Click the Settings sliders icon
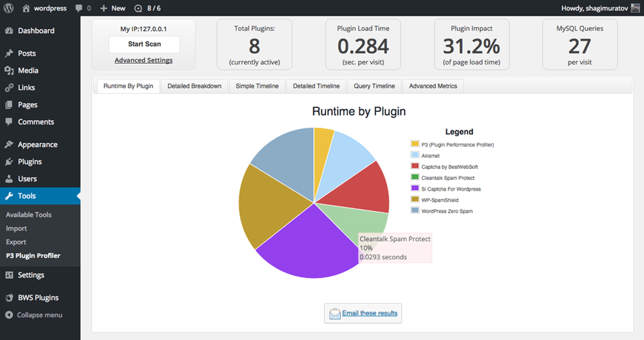This screenshot has width=644, height=340. pos(9,275)
